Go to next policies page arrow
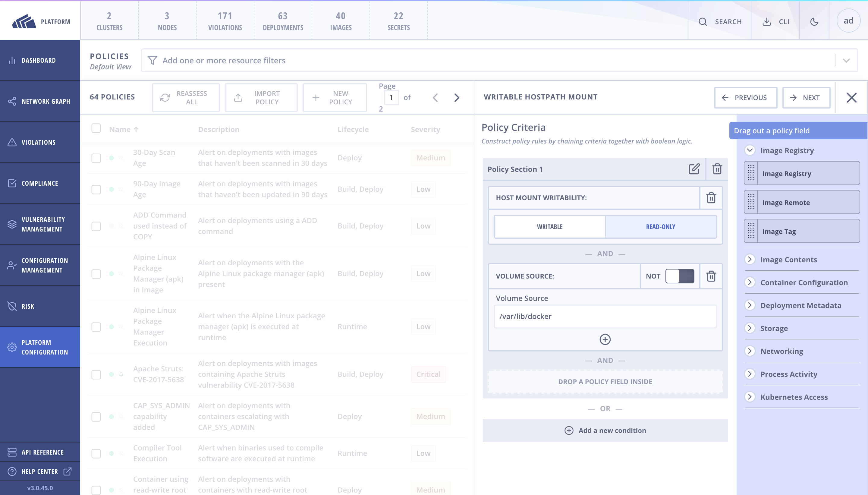 457,98
